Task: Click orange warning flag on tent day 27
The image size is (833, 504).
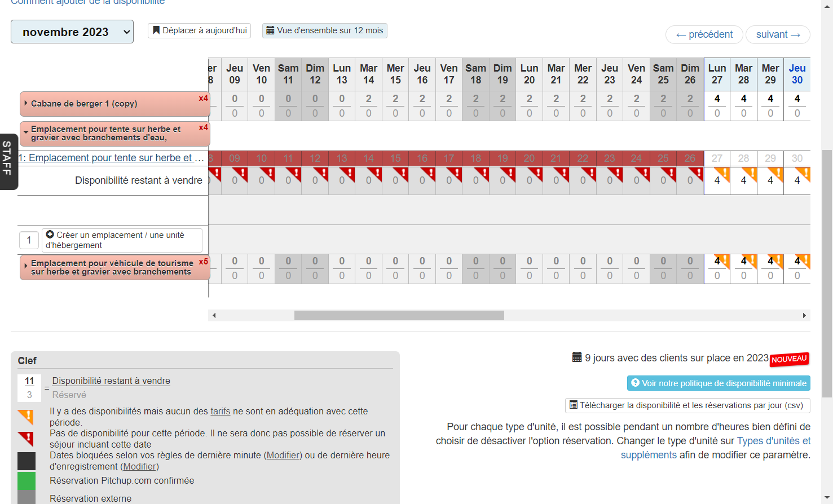Action: [723, 174]
